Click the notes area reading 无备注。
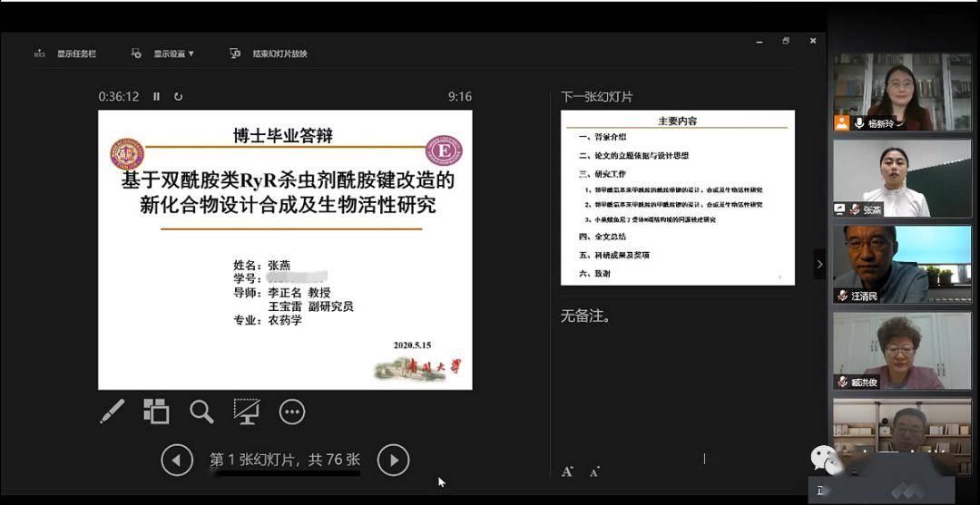 point(585,316)
